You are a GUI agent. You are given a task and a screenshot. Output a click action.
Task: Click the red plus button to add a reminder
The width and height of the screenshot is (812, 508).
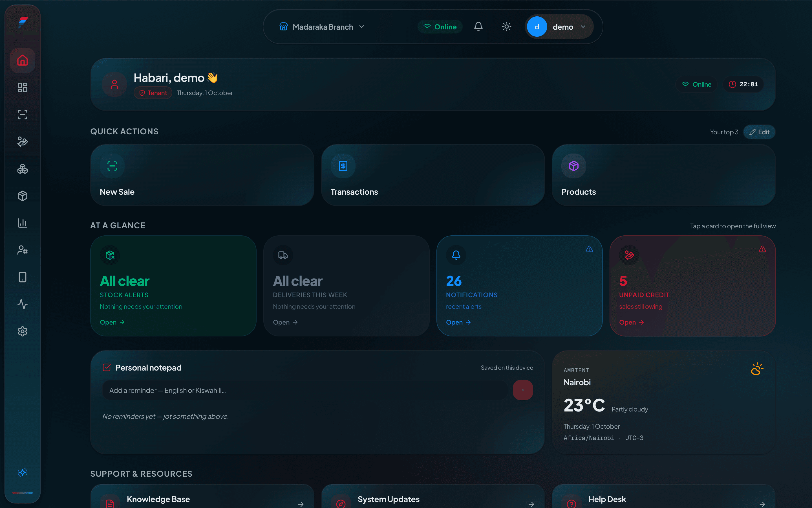[x=523, y=390]
